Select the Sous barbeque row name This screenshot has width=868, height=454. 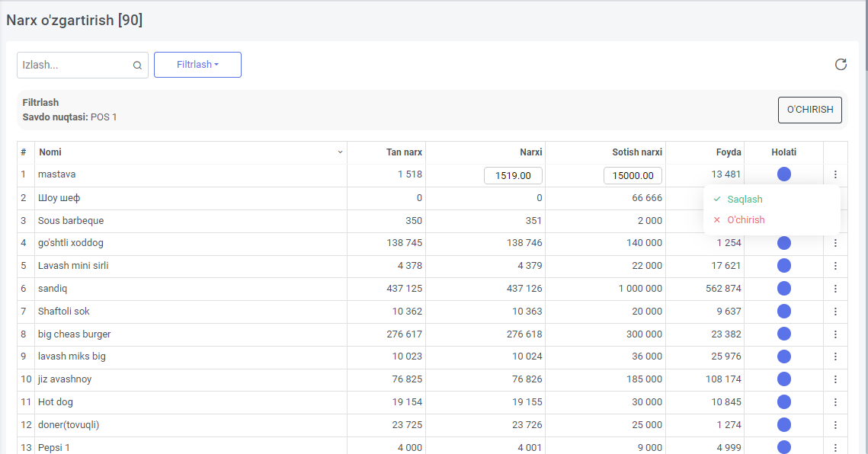click(x=71, y=220)
